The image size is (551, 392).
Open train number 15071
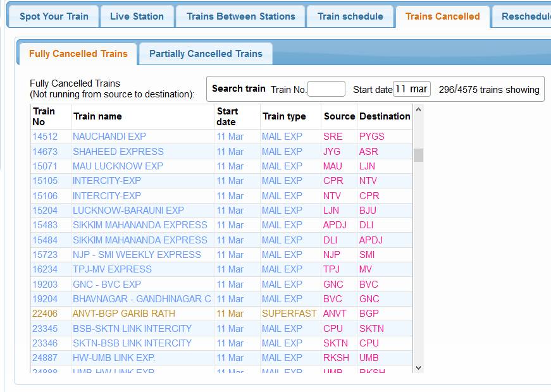(x=45, y=166)
